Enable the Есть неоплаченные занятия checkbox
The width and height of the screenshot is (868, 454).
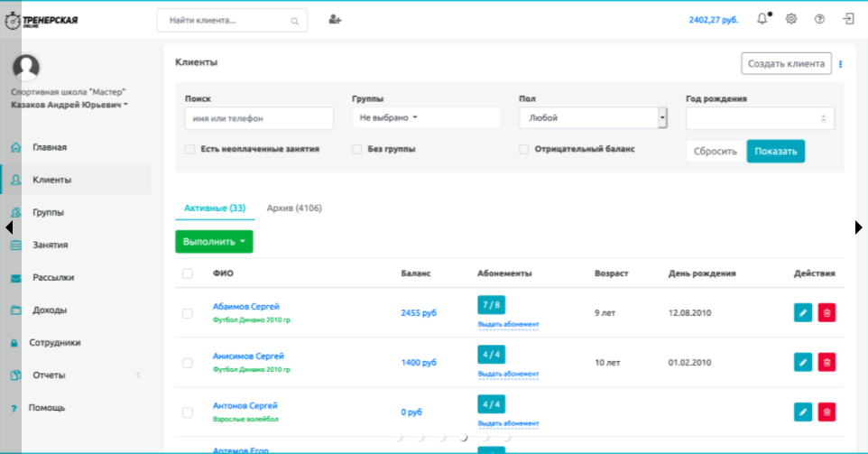[190, 149]
